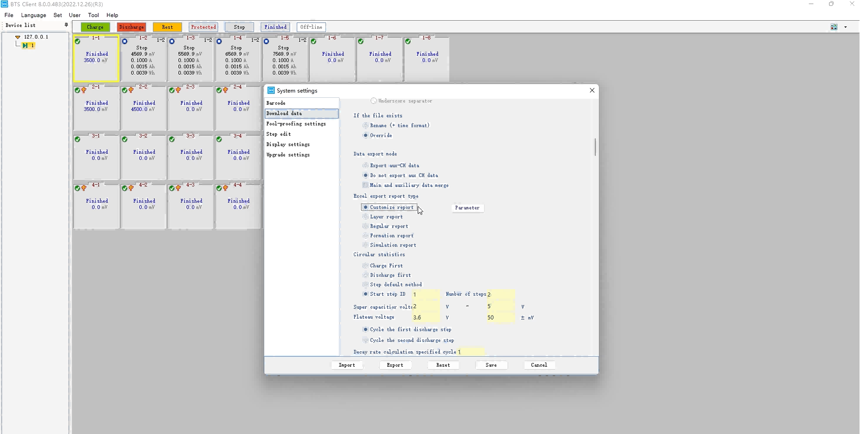The height and width of the screenshot is (434, 868).
Task: Click the Save button
Action: tap(491, 365)
